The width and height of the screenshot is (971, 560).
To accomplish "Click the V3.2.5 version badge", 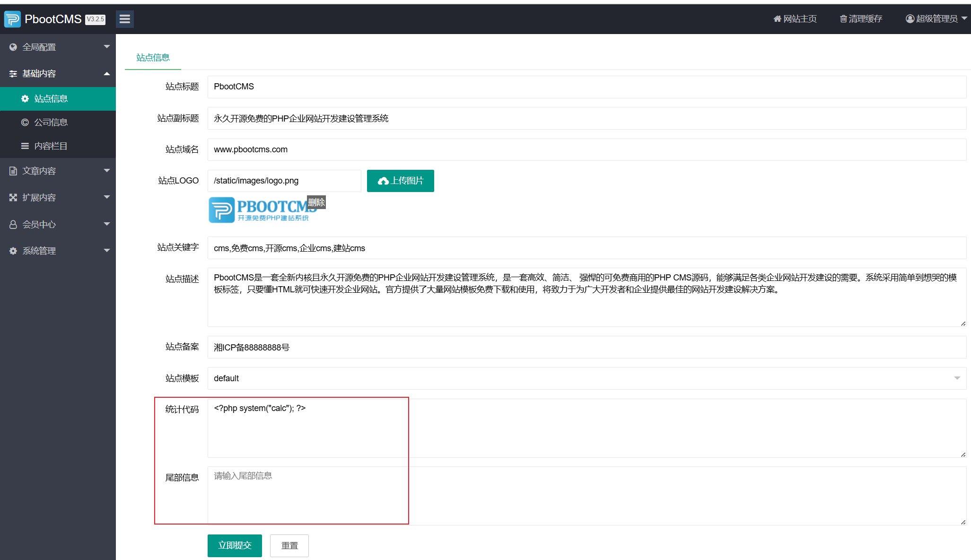I will click(x=96, y=19).
